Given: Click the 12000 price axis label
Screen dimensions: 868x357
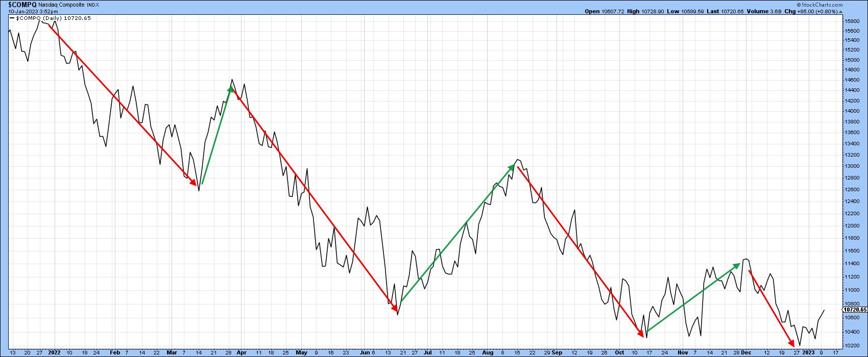Looking at the screenshot, I should (852, 226).
